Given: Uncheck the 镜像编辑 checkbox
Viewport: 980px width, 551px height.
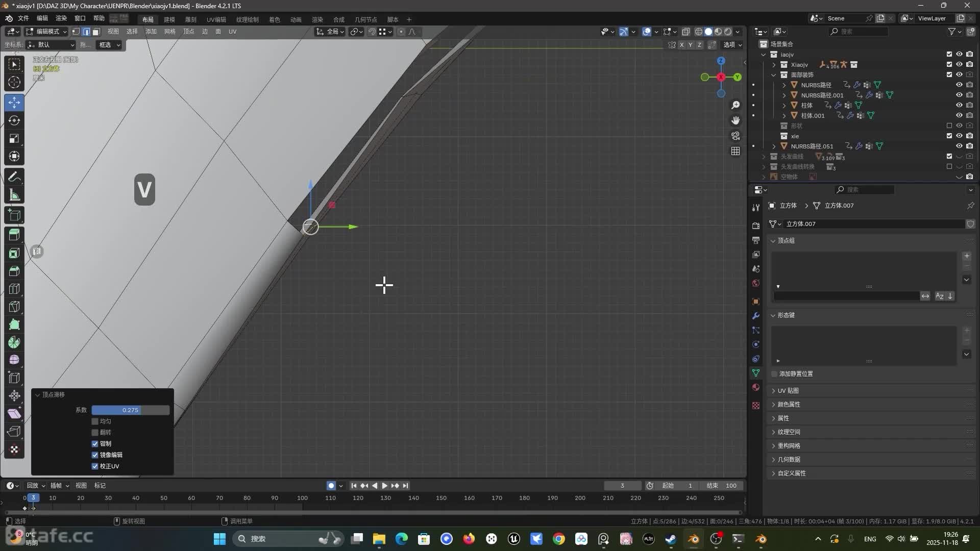Looking at the screenshot, I should tap(95, 455).
